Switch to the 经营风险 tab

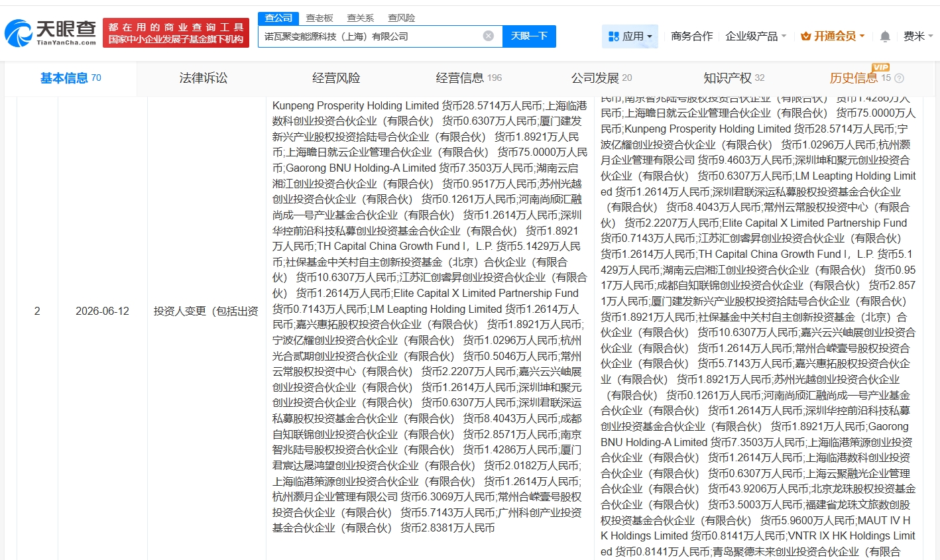point(336,78)
